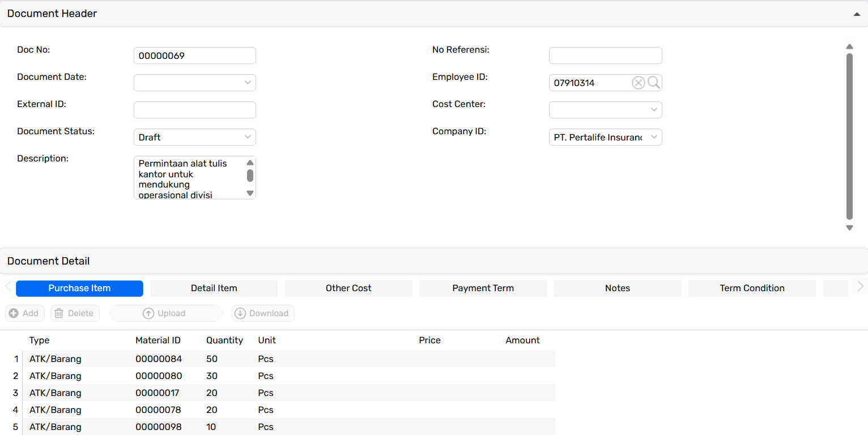The image size is (868, 443).
Task: Click quantity 30 in row 2
Action: coord(212,376)
